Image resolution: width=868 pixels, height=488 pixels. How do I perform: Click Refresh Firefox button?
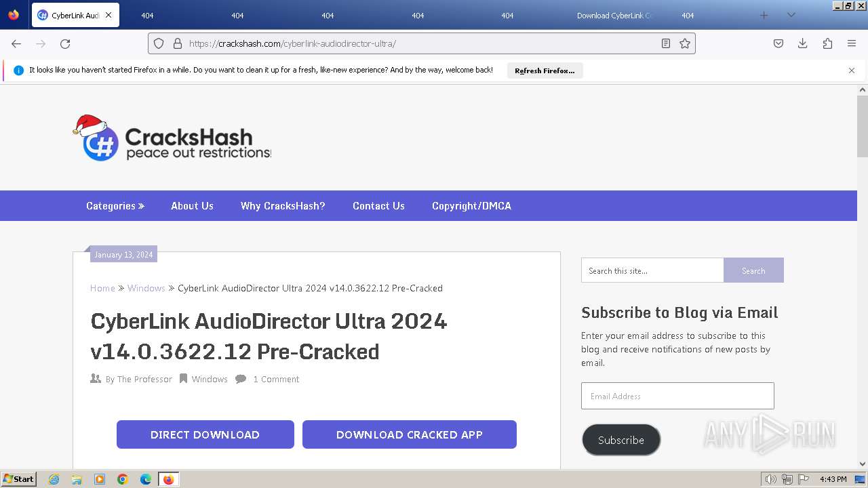pos(545,70)
